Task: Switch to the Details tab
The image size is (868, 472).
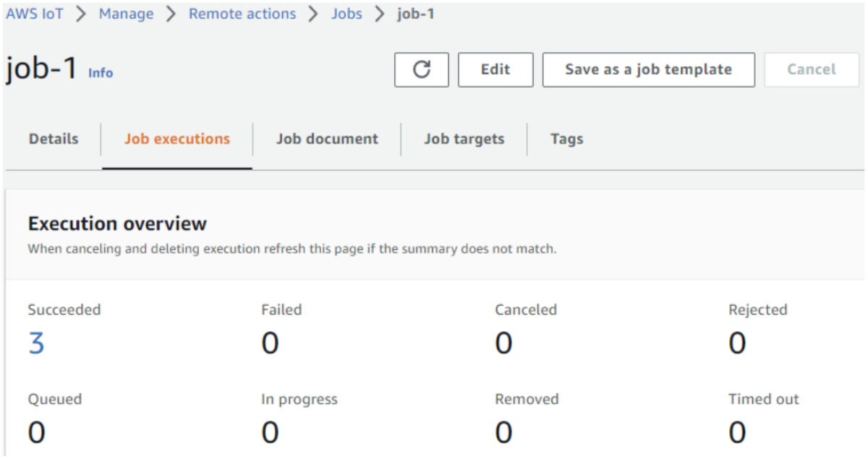Action: point(54,139)
